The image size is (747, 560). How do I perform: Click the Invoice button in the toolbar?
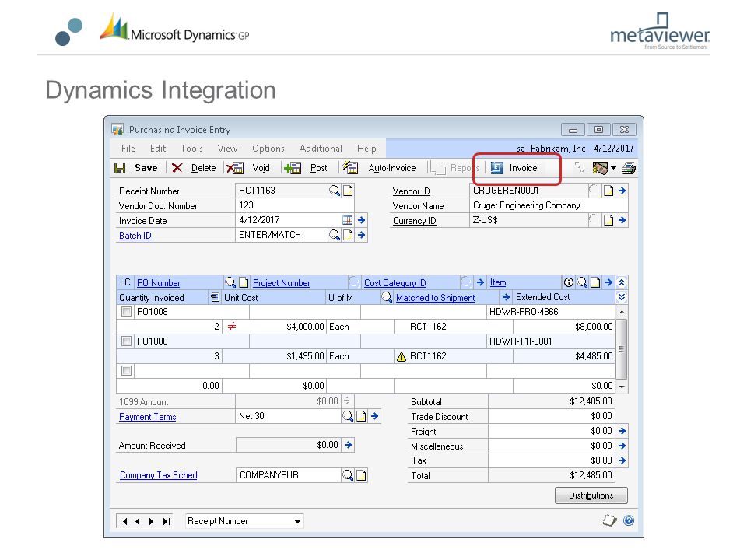coord(514,168)
